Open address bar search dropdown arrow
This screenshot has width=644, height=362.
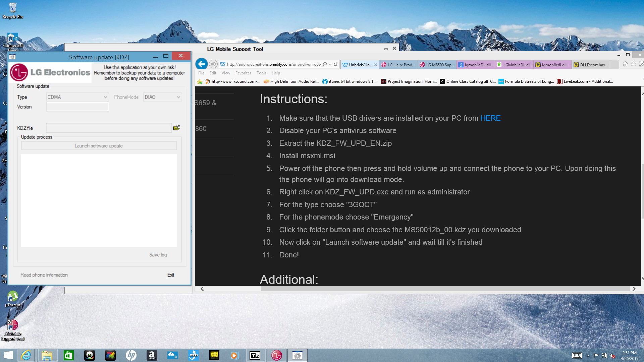pos(330,64)
